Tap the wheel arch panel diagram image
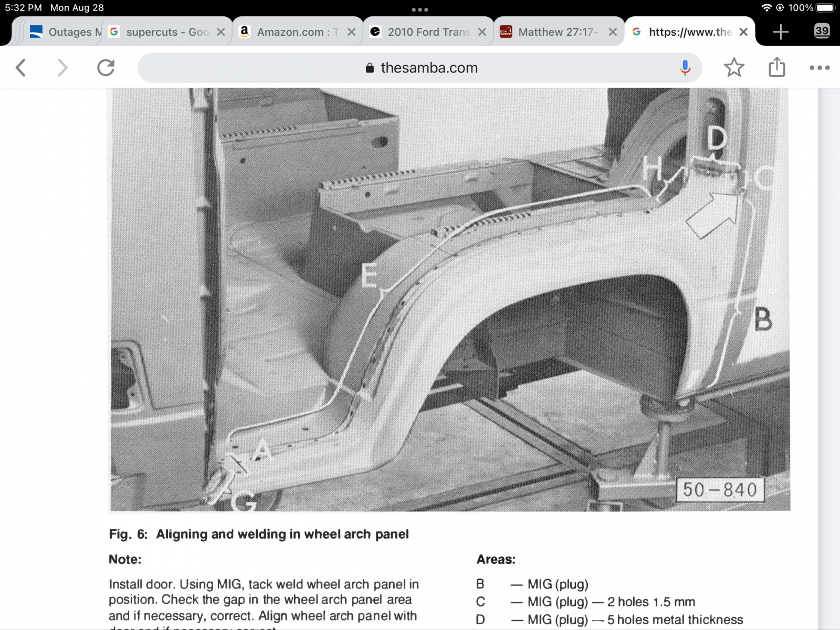Screen dimensions: 840x630 (449, 299)
